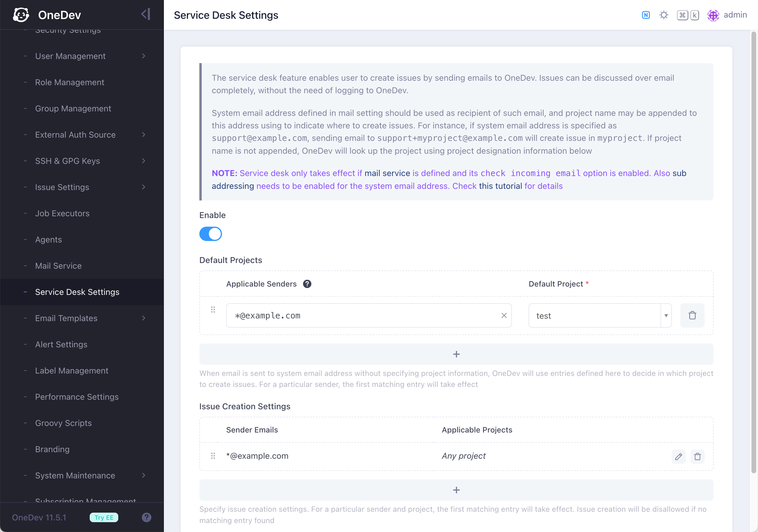
Task: Click the blue N notification icon
Action: coord(645,15)
